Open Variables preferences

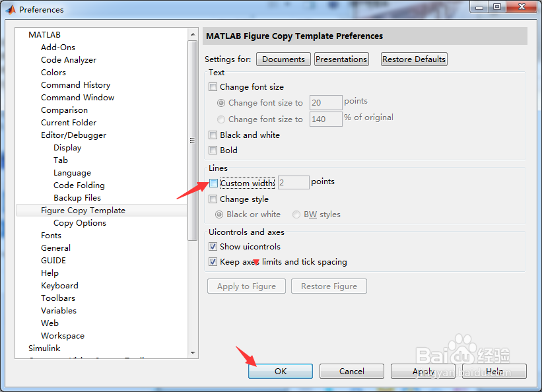pyautogui.click(x=58, y=310)
